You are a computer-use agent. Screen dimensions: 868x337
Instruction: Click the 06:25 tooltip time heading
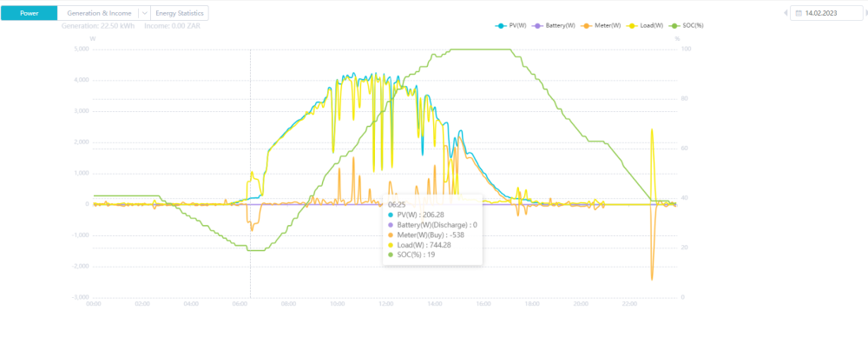(x=397, y=204)
